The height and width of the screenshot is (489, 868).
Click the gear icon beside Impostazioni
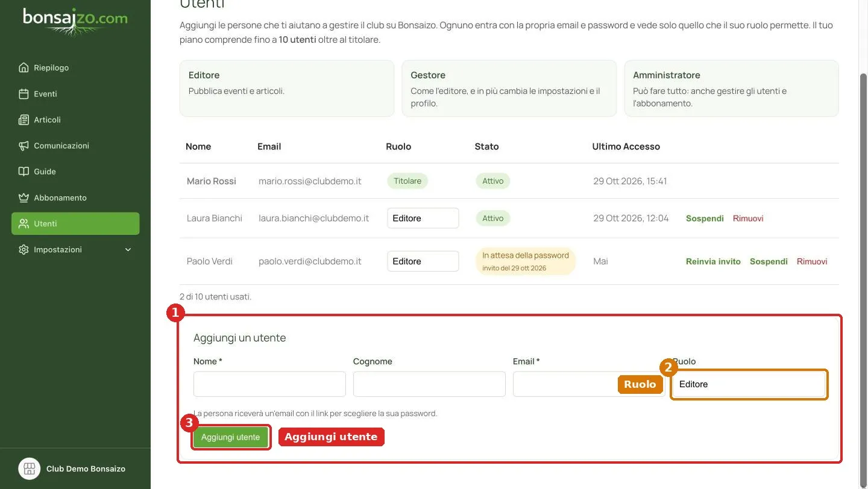pos(24,249)
